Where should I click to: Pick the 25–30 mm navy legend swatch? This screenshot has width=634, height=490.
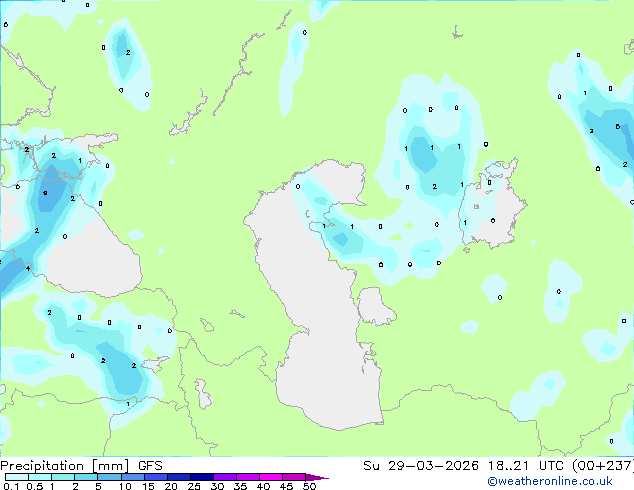202,477
